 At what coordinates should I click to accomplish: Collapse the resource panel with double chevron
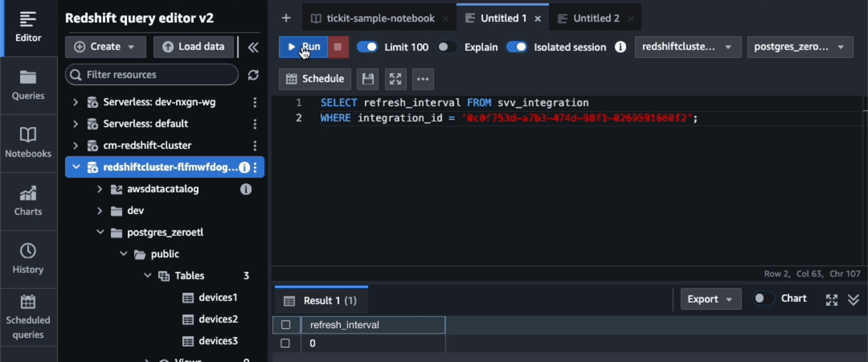click(253, 47)
